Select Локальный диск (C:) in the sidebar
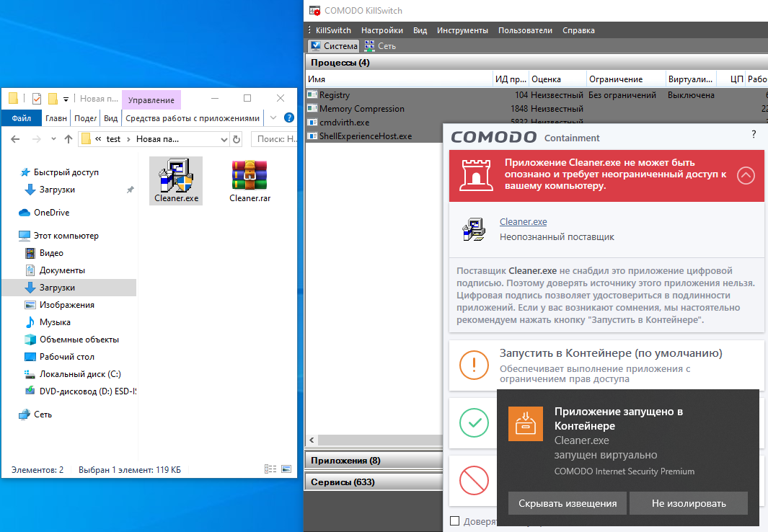Screen dimensions: 768x532 [80, 374]
